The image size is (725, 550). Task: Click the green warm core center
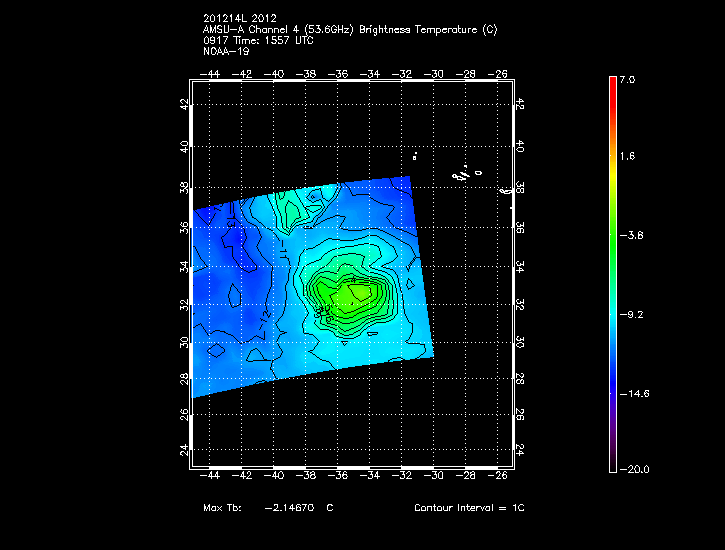pos(350,293)
